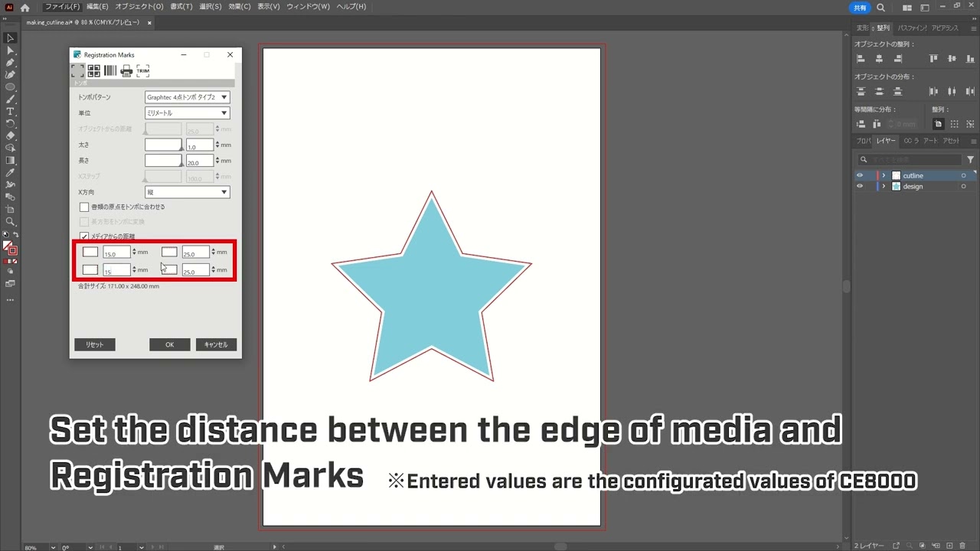The image size is (980, 551).
Task: Select the Eyedropper tool
Action: click(10, 173)
